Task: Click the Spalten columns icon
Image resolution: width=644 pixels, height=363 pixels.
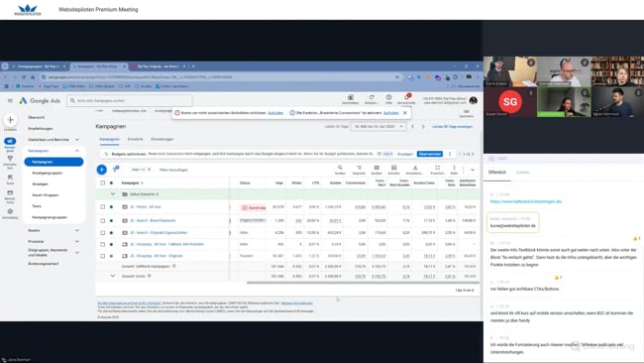Action: pos(376,168)
